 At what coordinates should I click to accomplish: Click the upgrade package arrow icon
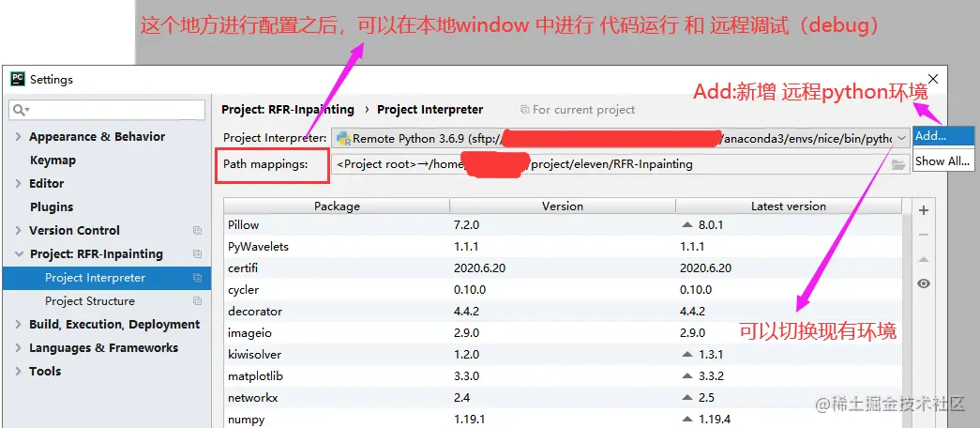pyautogui.click(x=924, y=260)
